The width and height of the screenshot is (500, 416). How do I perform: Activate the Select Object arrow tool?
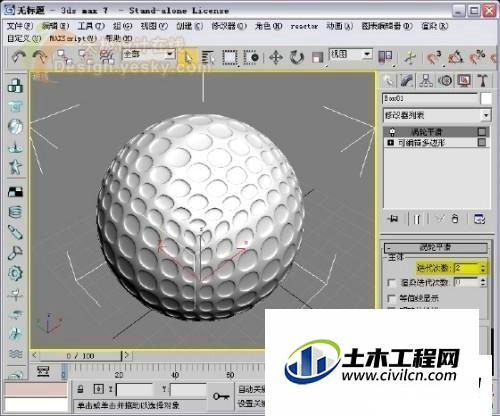[188, 58]
